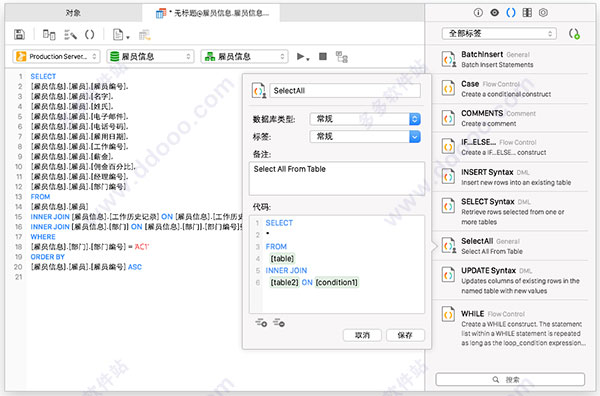The image size is (600, 396).
Task: Click the 保存 button
Action: 405,335
